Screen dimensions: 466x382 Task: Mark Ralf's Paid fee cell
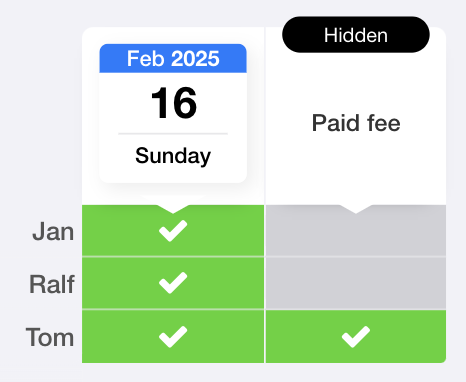click(x=356, y=283)
